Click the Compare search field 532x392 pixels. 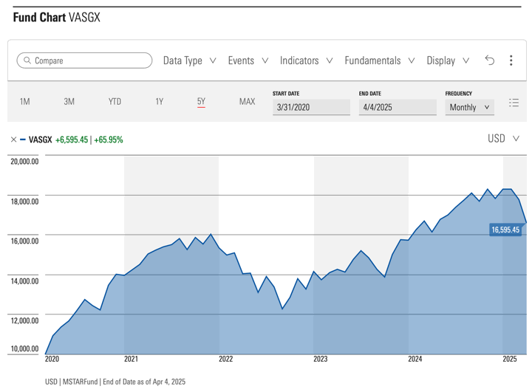tap(89, 61)
